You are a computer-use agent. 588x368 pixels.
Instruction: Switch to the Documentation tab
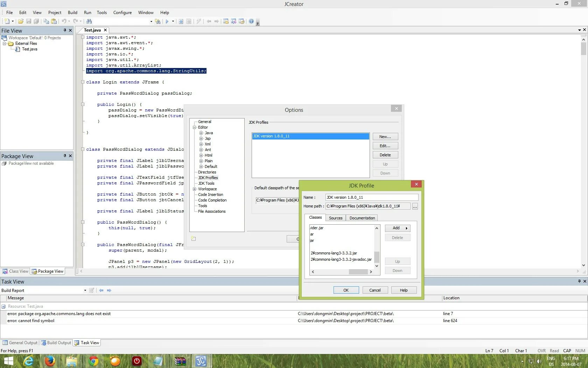coord(362,218)
